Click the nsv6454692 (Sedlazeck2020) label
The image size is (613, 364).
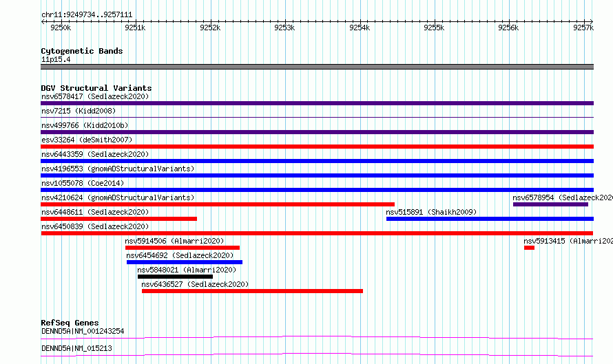(180, 255)
